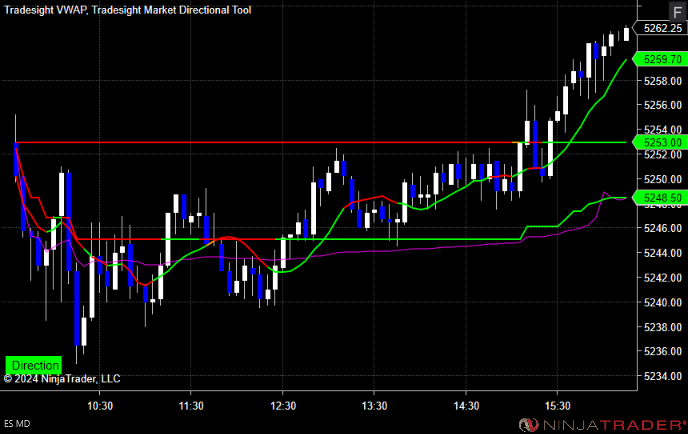Click the 14:30 time axis label
The width and height of the screenshot is (688, 434).
click(466, 406)
